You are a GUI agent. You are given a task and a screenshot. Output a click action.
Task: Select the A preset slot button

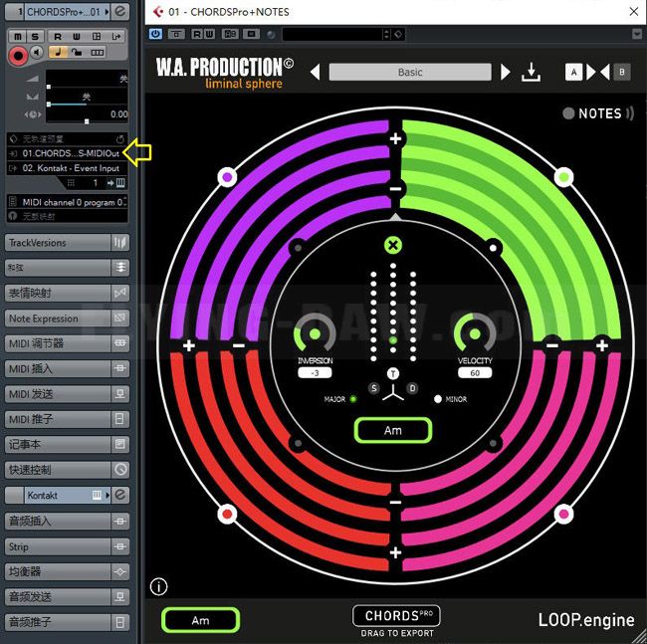point(573,73)
